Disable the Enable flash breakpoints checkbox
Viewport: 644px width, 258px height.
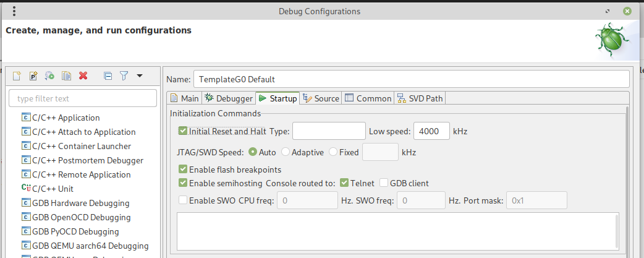coord(183,170)
